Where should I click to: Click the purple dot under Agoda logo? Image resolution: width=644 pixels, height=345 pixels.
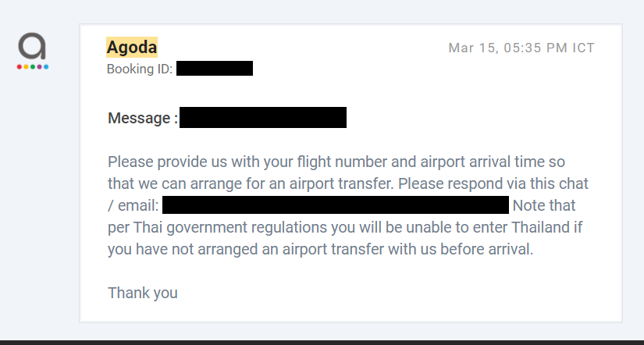(x=40, y=67)
